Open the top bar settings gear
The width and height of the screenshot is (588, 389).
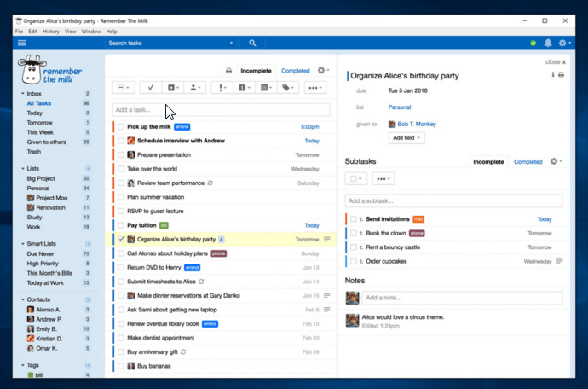point(564,43)
